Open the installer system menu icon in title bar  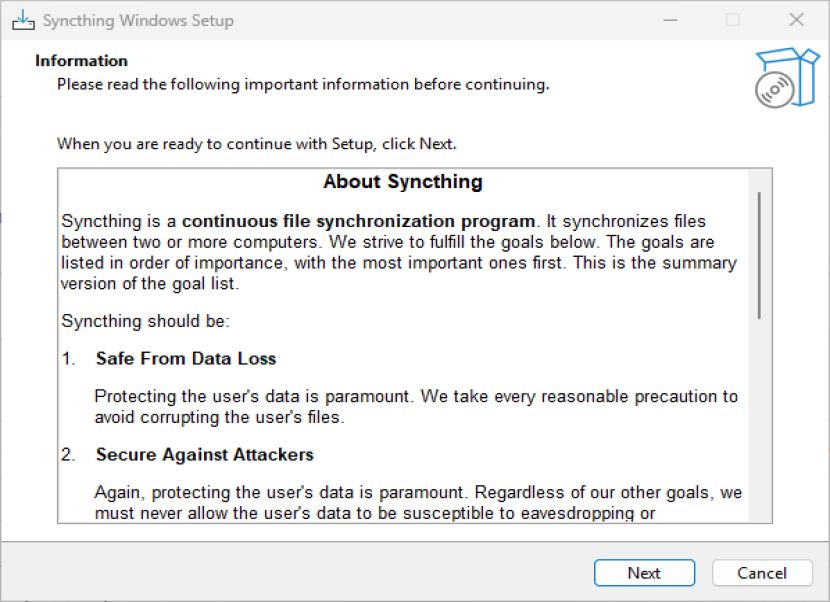point(23,20)
